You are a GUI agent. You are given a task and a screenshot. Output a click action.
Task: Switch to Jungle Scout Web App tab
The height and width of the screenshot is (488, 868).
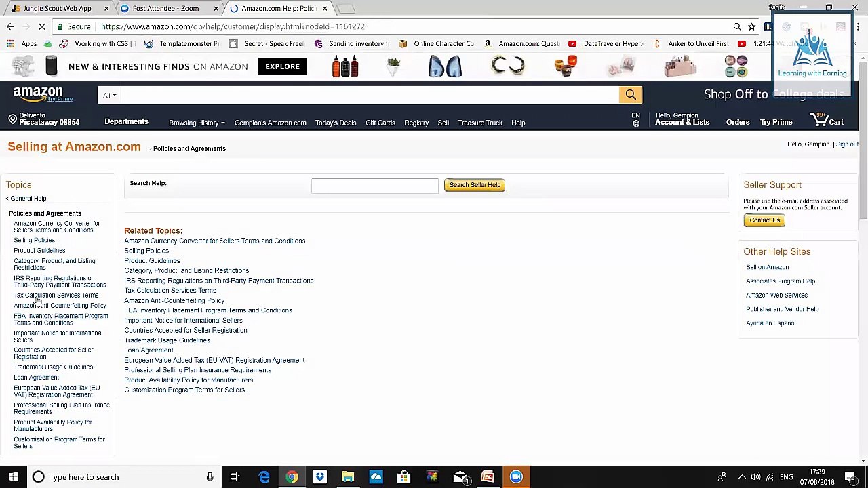57,8
